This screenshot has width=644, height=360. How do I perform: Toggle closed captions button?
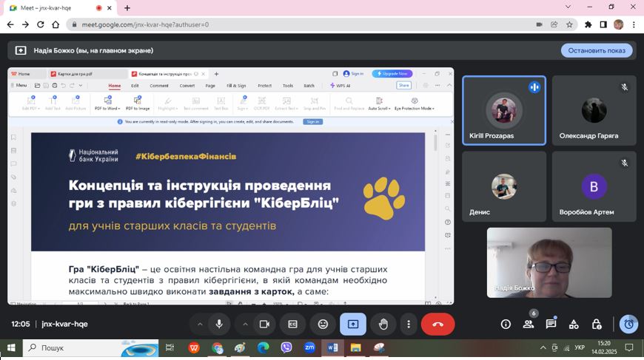293,324
